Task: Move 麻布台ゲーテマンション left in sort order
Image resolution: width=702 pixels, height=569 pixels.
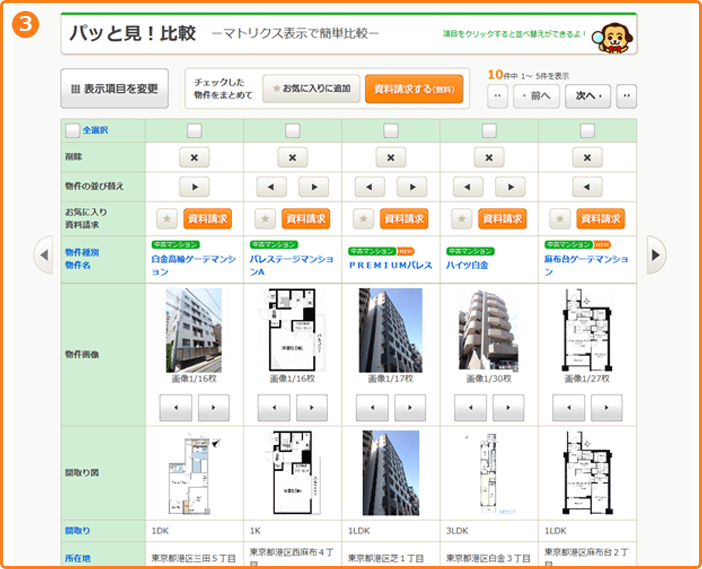Action: point(587,187)
